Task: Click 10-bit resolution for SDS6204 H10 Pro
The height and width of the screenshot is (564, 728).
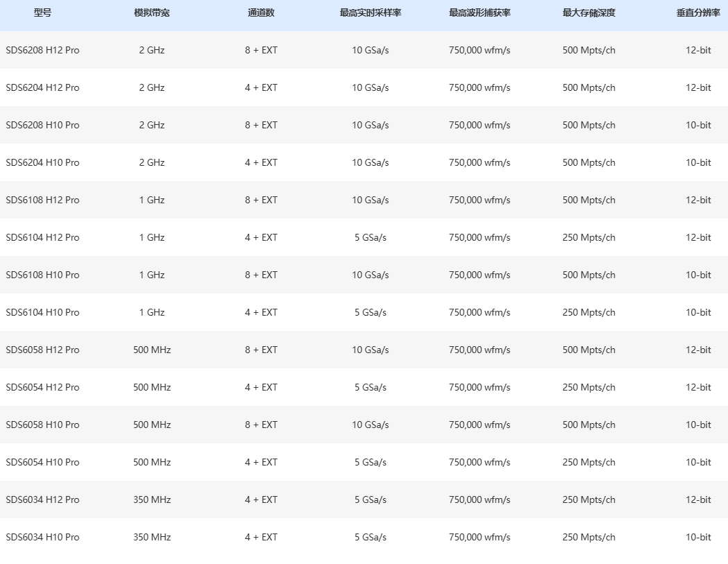Action: 698,162
